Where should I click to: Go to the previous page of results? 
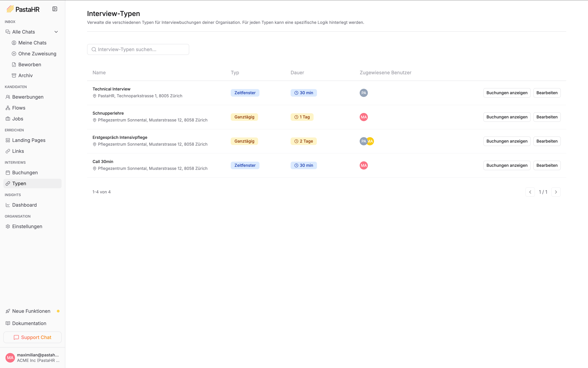point(530,192)
